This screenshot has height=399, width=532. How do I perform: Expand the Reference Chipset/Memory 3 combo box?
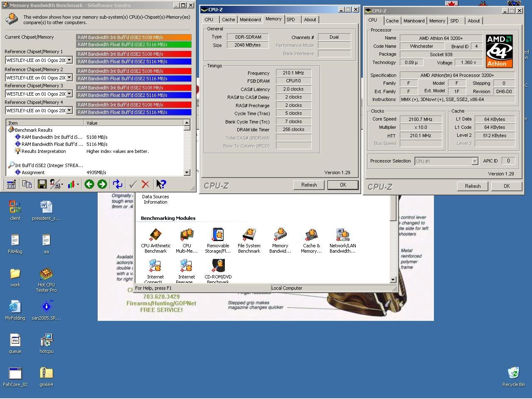pos(70,94)
